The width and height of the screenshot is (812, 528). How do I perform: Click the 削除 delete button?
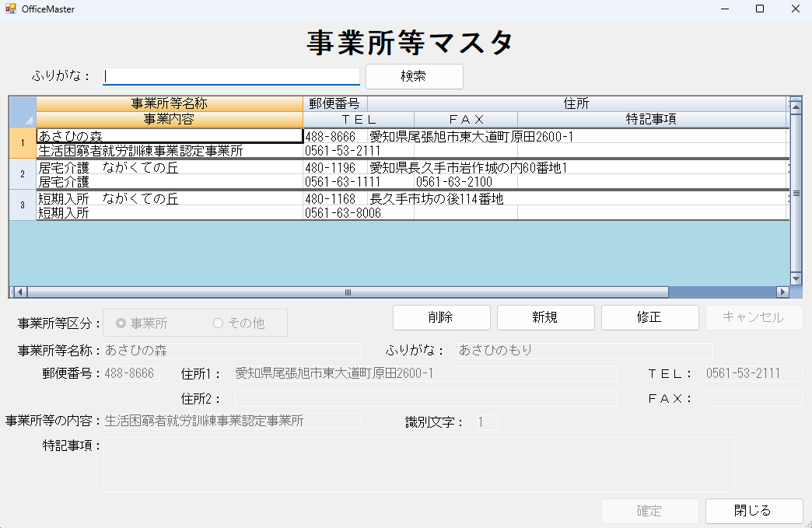[x=441, y=317]
